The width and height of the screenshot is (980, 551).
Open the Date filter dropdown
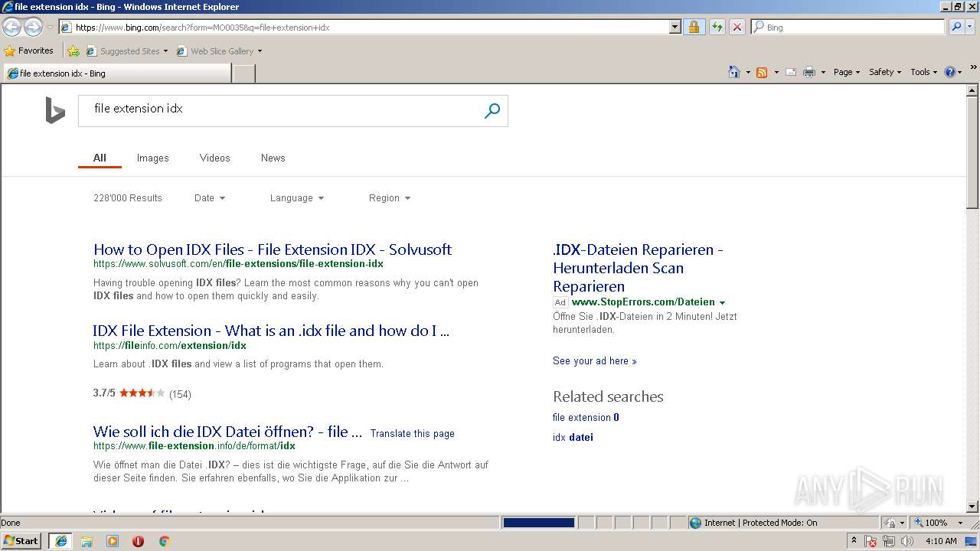tap(210, 198)
